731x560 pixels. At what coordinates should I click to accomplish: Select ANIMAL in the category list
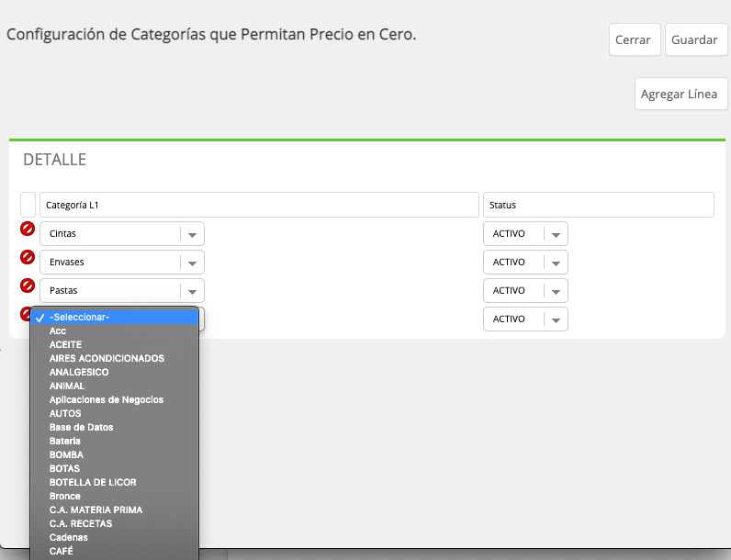tap(115, 386)
